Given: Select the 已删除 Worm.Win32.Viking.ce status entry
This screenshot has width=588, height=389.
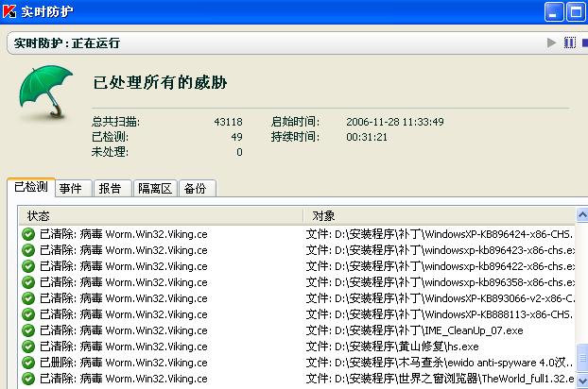Looking at the screenshot, I should coord(124,363).
